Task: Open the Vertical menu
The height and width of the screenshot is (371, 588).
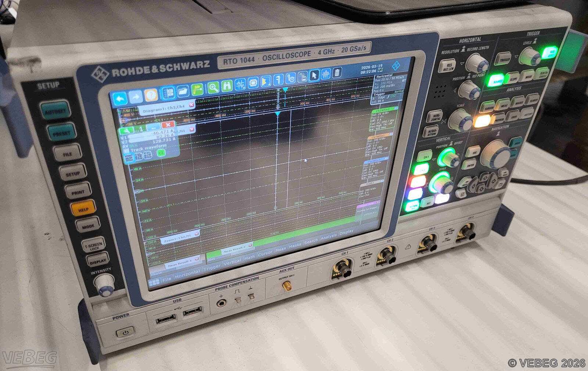Action: pyautogui.click(x=232, y=261)
